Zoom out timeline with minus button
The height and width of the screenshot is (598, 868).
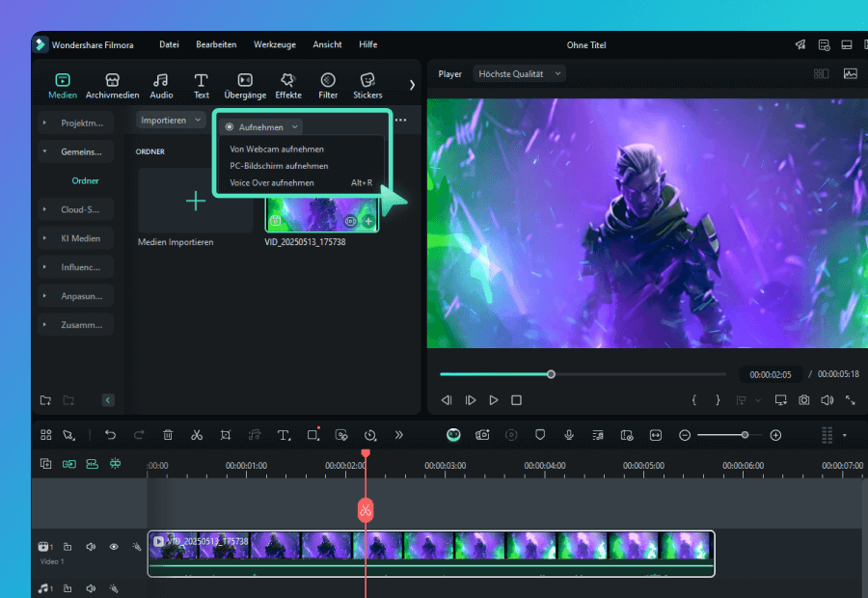click(684, 435)
